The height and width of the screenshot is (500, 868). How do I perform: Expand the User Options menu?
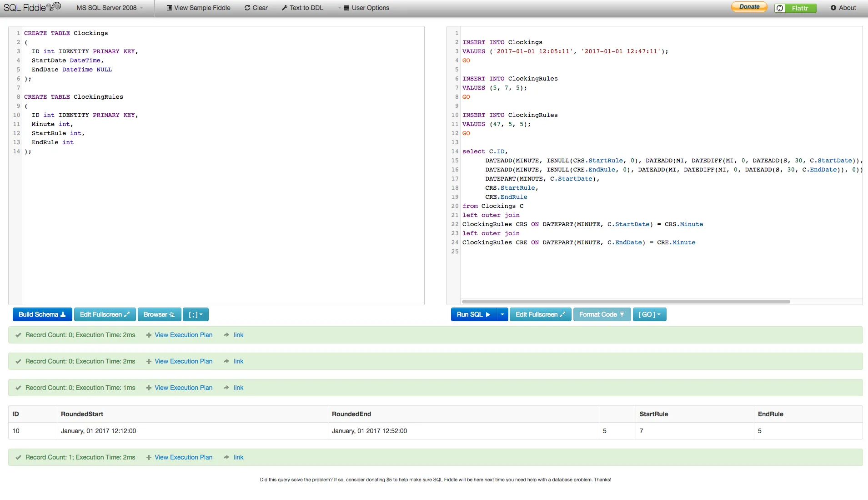pos(366,8)
